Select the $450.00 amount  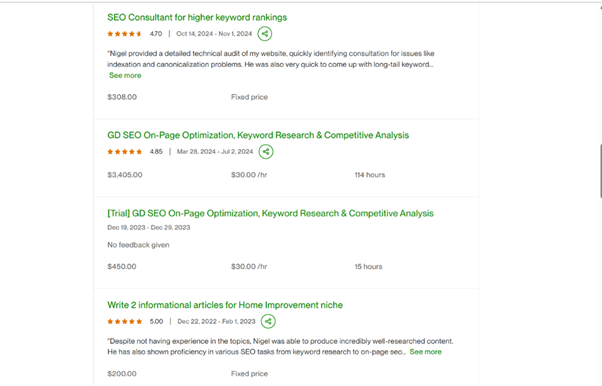[x=122, y=267]
